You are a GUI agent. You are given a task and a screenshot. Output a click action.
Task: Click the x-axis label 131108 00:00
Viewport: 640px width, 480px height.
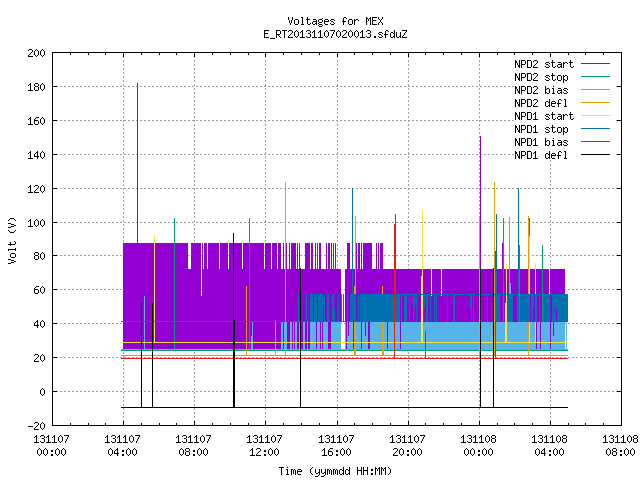pyautogui.click(x=478, y=446)
